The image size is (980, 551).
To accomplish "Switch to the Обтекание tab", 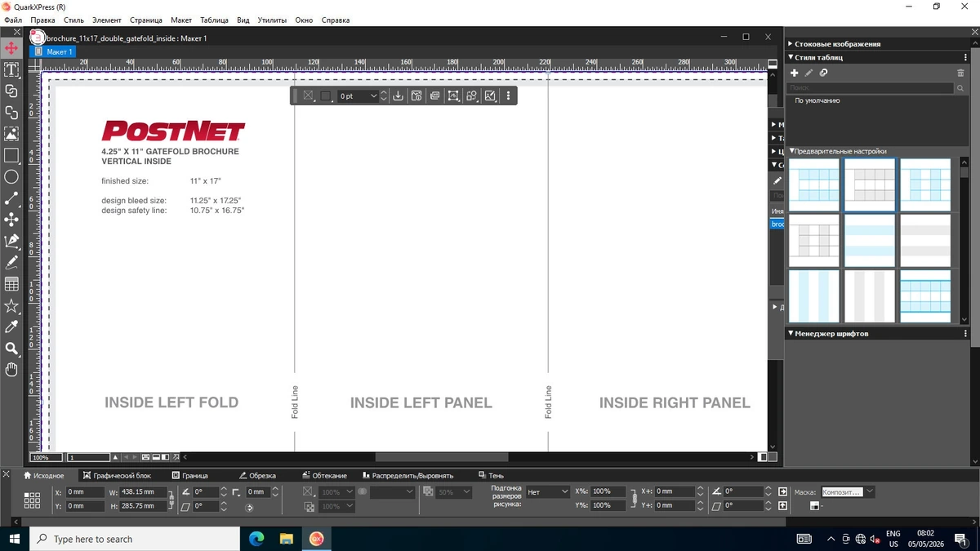I will click(324, 475).
